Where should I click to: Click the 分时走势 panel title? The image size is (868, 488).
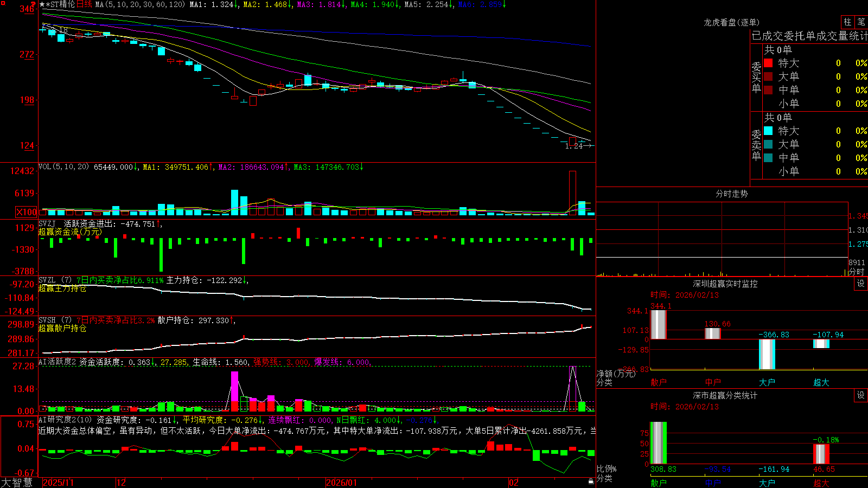pos(731,194)
